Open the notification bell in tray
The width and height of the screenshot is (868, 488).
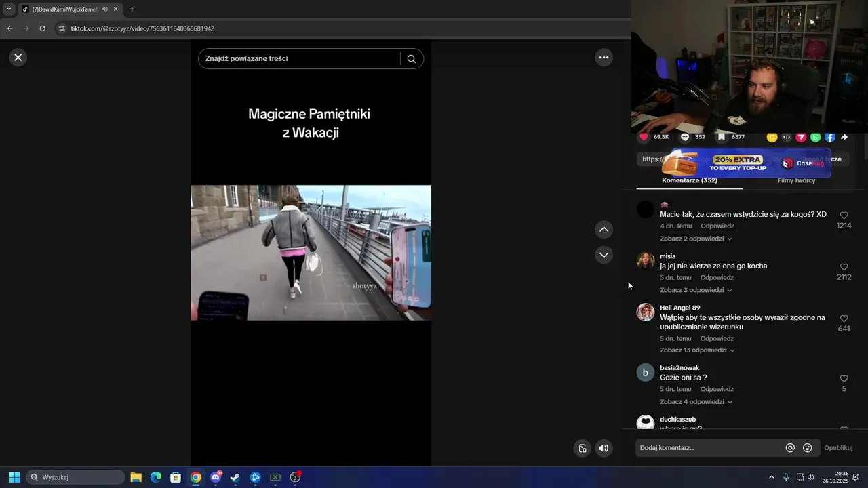click(856, 477)
